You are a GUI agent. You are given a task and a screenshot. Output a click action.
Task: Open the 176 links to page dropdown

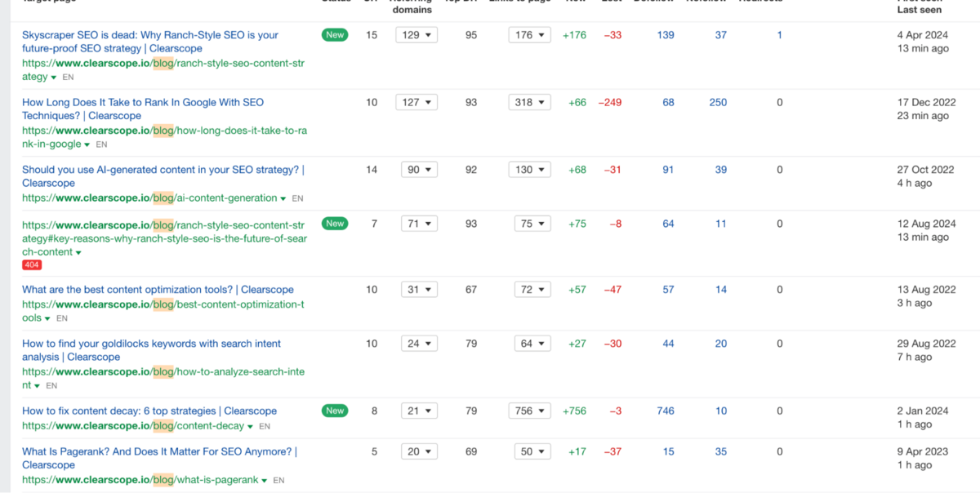pyautogui.click(x=529, y=35)
